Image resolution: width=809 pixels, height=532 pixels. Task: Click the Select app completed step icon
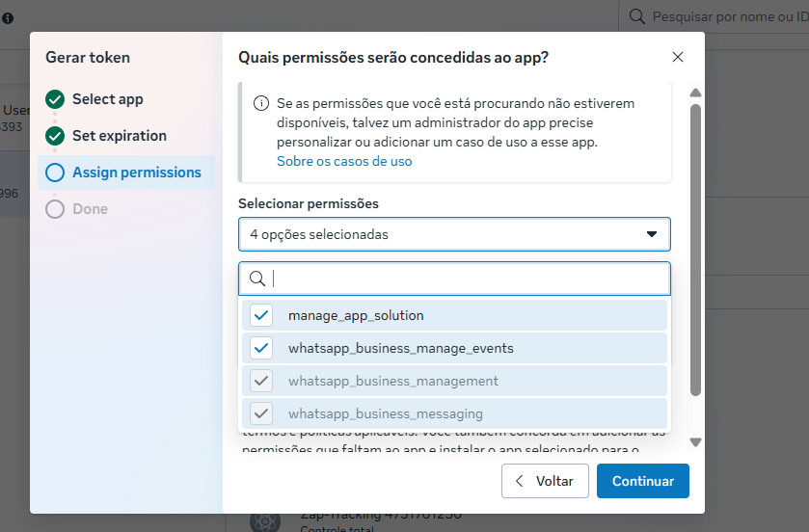click(x=55, y=99)
